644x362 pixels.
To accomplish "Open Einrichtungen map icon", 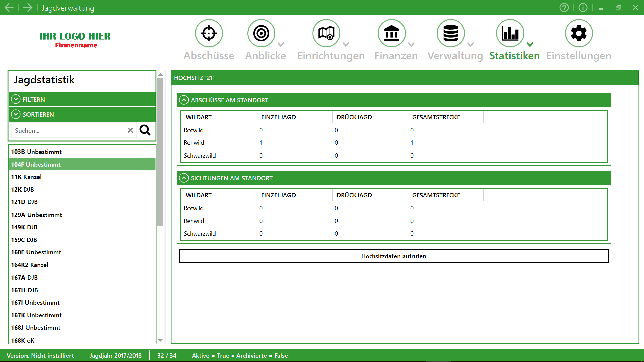I will coord(326,33).
